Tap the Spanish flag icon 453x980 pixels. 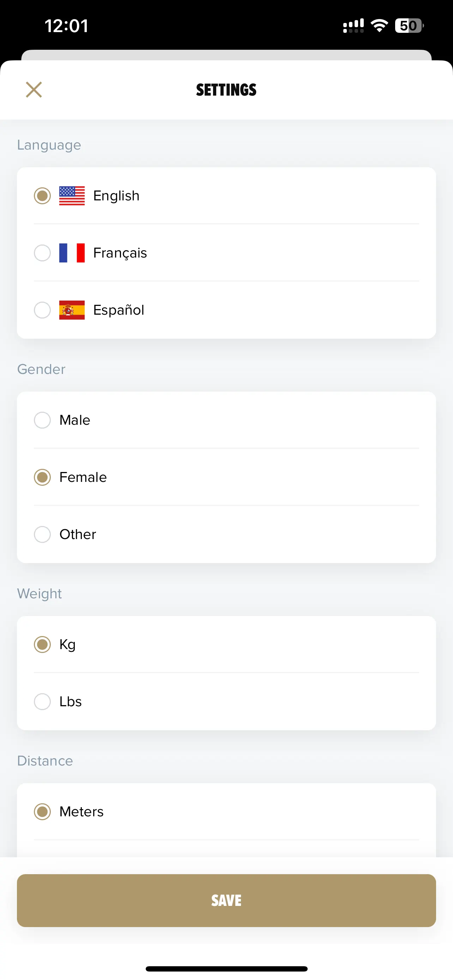pyautogui.click(x=72, y=310)
